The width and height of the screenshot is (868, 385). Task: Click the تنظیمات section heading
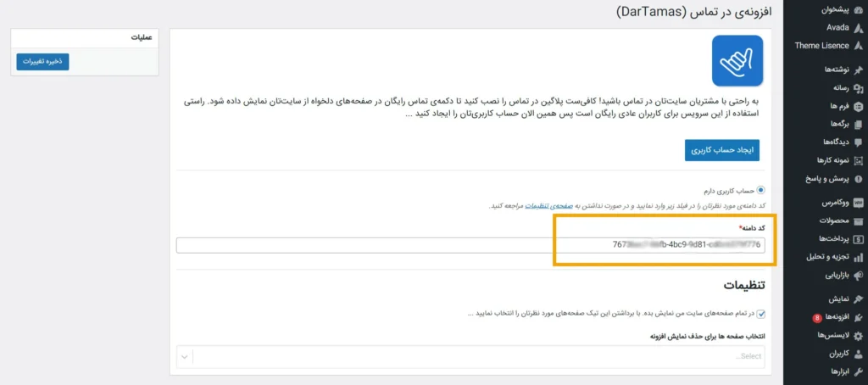[744, 287]
